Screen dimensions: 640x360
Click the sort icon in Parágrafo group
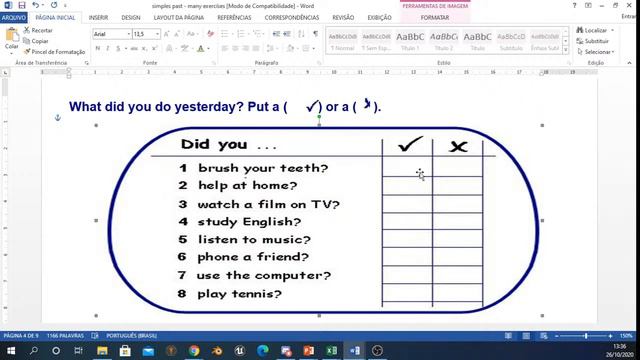pos(301,34)
